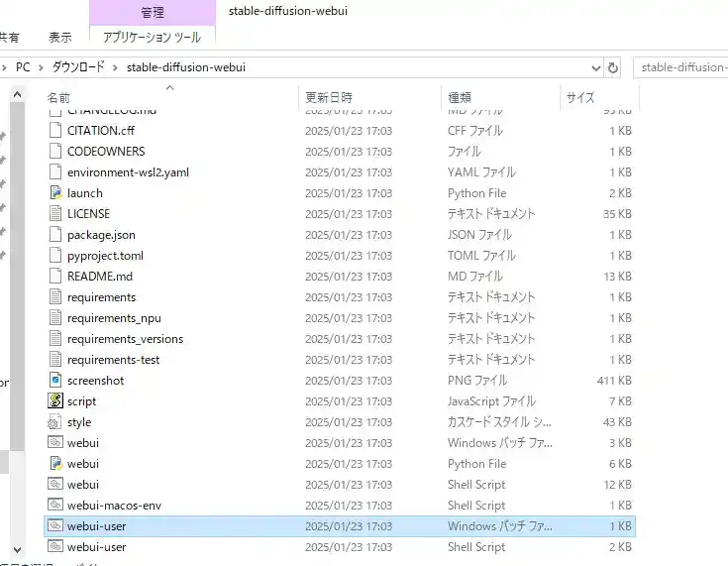Click the 13 KB size cell
This screenshot has width=728, height=566.
coord(617,277)
